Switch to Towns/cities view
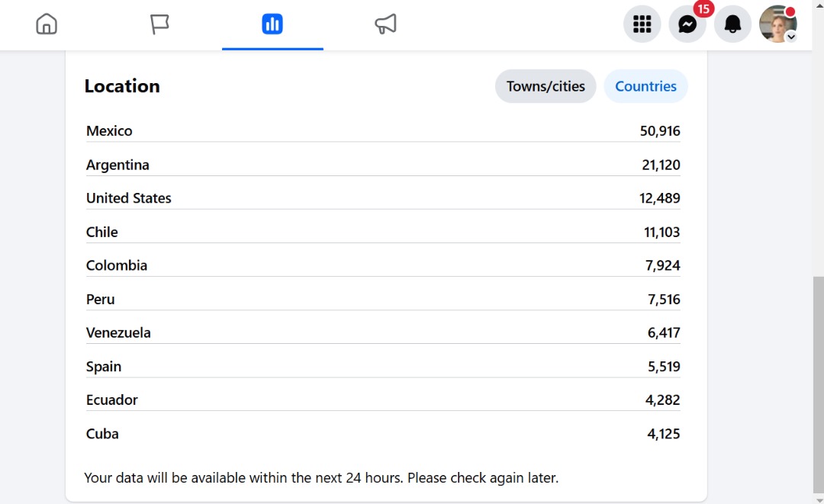Viewport: 824px width, 504px height. coord(546,86)
